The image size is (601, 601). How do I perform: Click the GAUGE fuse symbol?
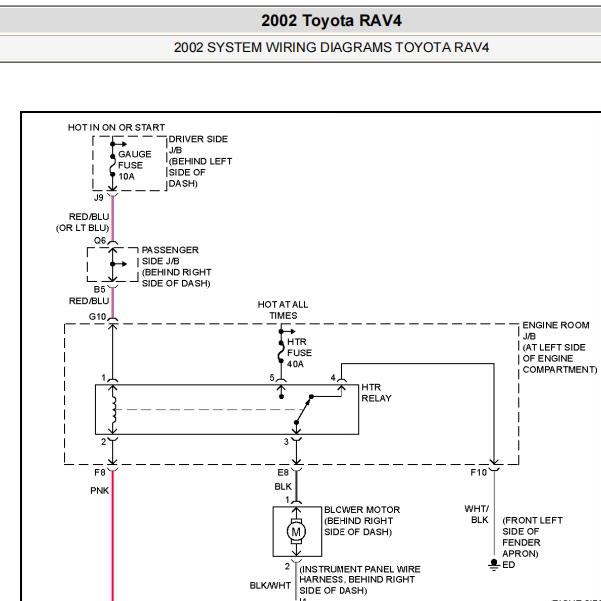click(x=112, y=165)
